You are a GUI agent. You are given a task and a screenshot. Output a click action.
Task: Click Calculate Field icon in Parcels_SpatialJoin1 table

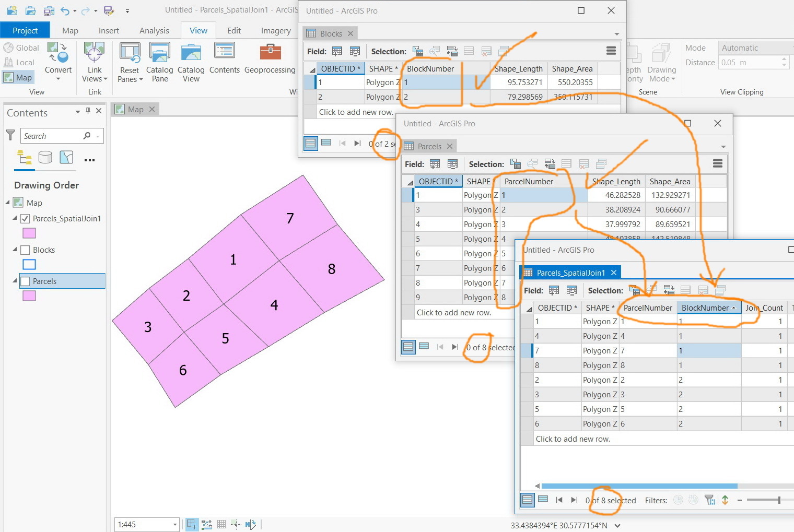[571, 290]
